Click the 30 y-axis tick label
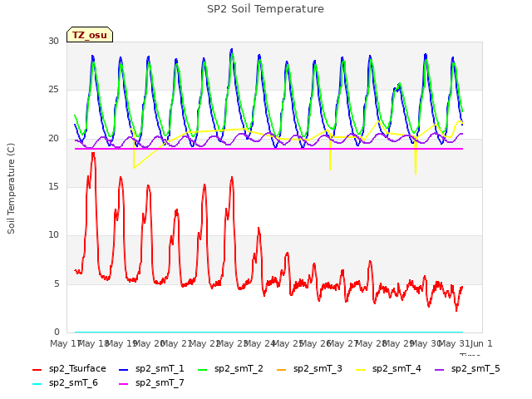The image size is (532, 399). tap(53, 41)
